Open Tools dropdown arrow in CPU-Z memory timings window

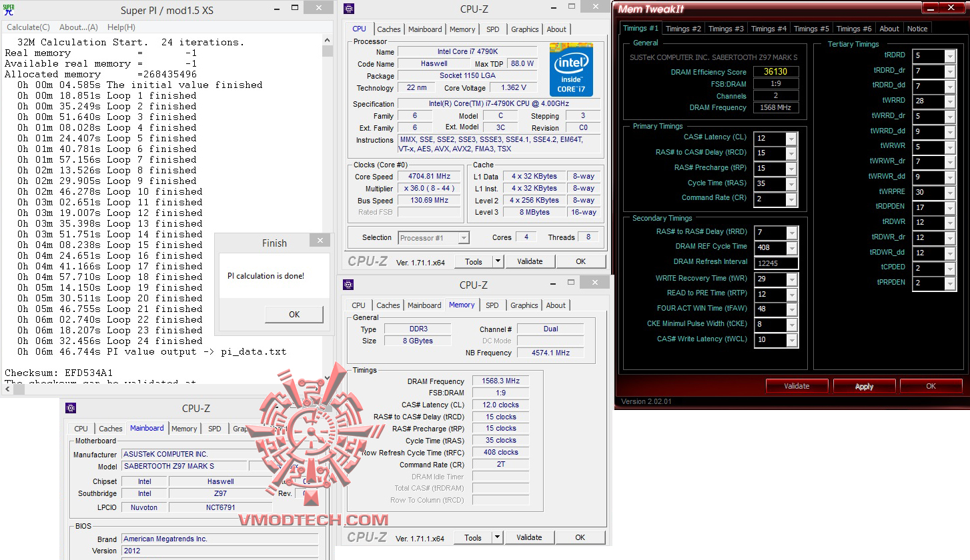[x=497, y=538]
